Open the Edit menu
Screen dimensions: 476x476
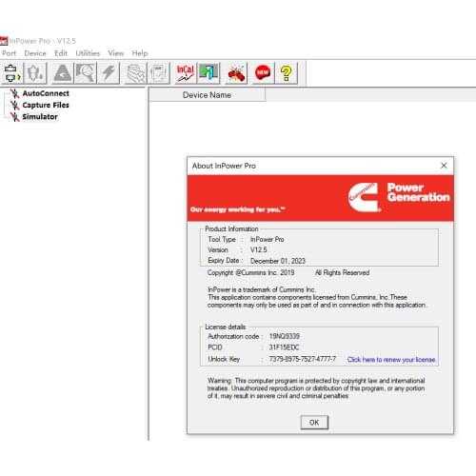click(x=61, y=53)
